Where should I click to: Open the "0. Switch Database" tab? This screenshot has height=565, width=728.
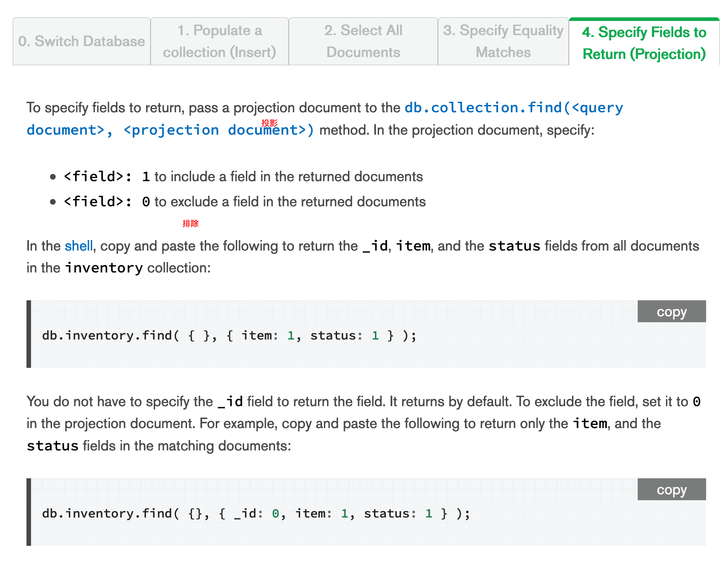[x=82, y=42]
